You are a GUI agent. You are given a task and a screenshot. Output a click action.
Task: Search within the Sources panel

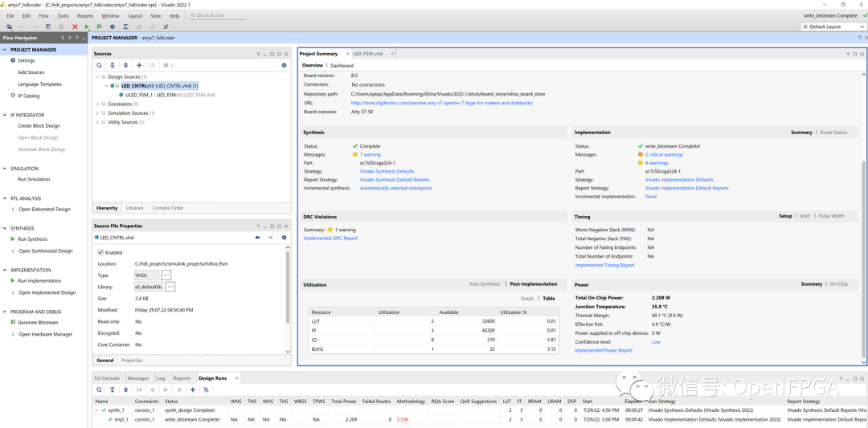coord(99,65)
